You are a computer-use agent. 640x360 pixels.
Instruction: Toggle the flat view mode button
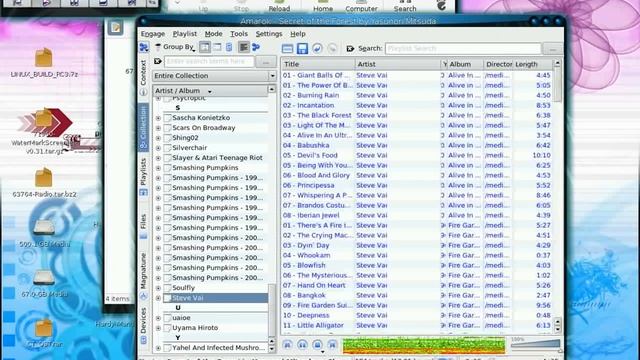[x=217, y=47]
